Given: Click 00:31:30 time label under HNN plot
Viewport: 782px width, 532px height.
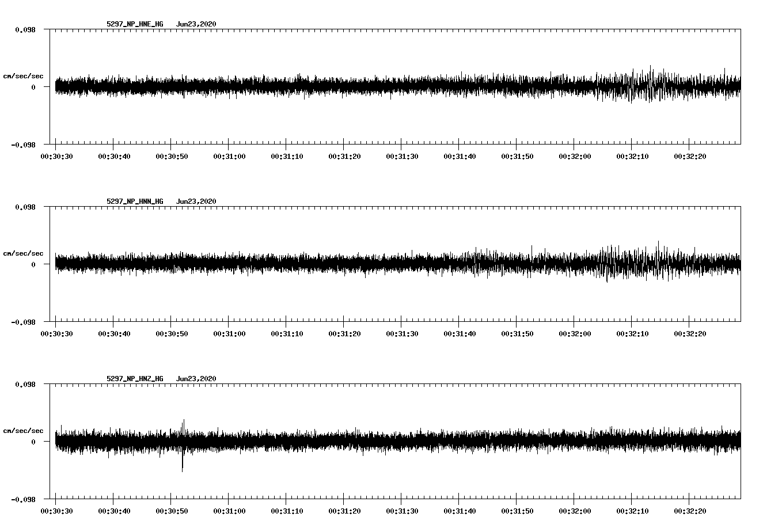Looking at the screenshot, I should (402, 333).
